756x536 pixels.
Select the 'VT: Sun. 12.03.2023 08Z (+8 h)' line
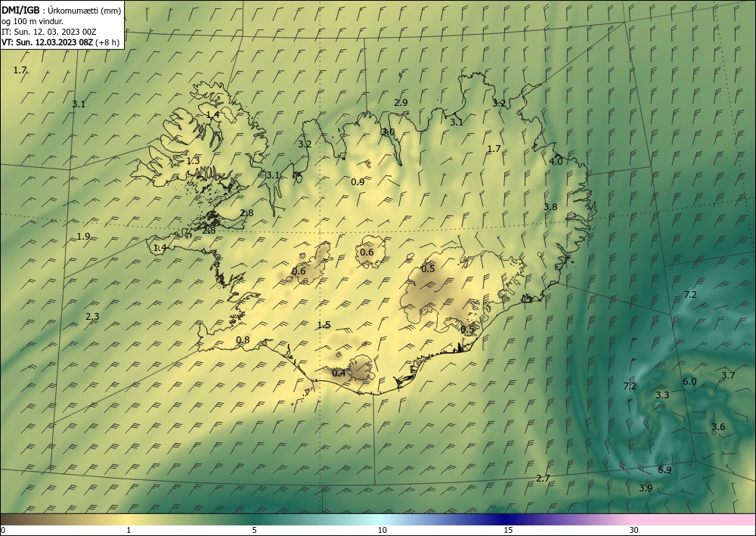click(x=60, y=42)
